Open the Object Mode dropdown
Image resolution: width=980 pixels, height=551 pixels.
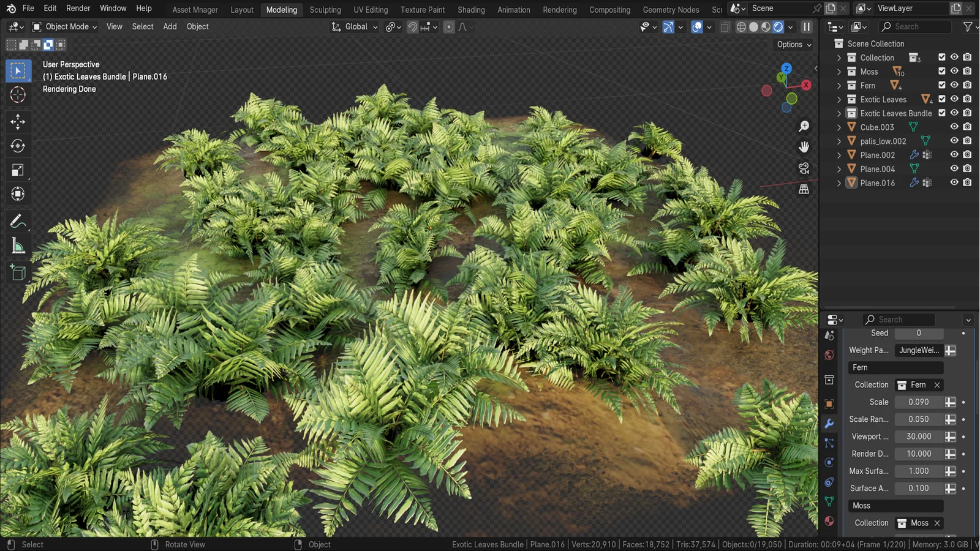[x=64, y=26]
